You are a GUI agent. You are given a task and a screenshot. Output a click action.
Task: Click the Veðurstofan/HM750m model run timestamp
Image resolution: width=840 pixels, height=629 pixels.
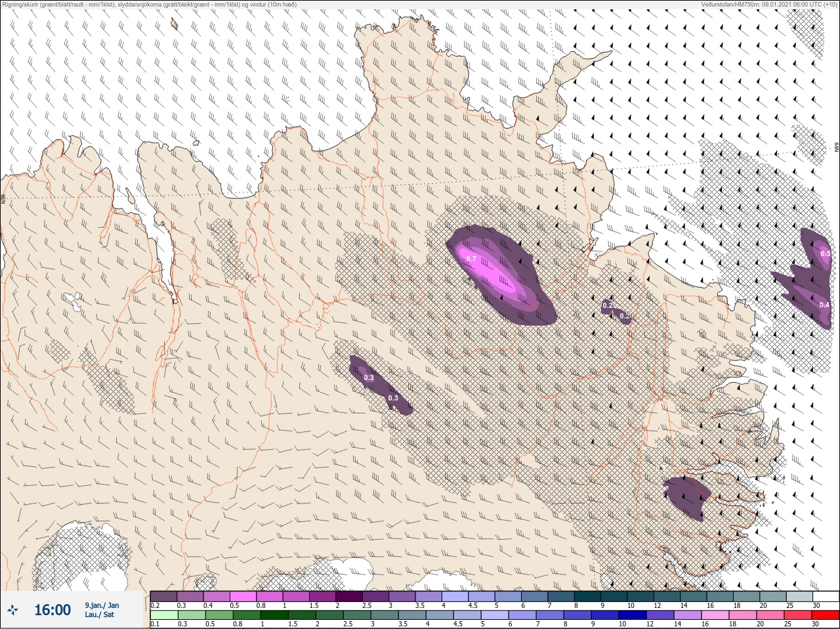tap(770, 4)
